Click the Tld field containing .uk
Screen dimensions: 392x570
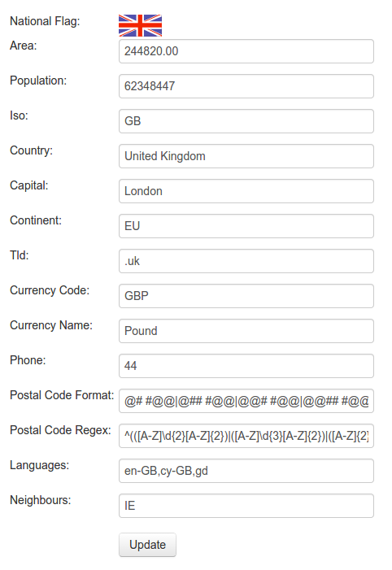click(246, 261)
